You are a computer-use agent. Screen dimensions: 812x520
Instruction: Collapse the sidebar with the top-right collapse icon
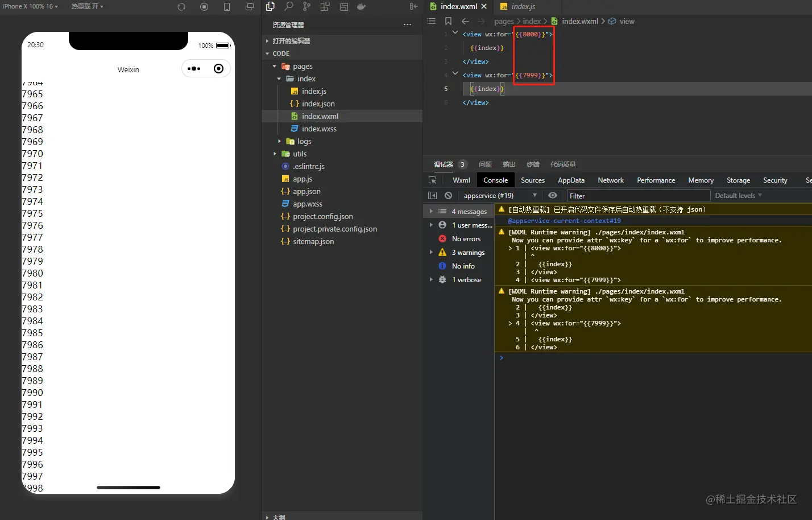coord(413,6)
